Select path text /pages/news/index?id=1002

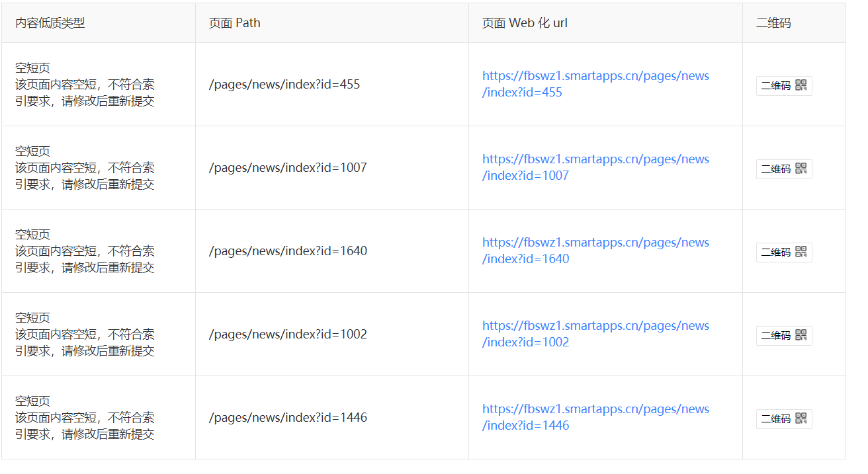pos(288,335)
